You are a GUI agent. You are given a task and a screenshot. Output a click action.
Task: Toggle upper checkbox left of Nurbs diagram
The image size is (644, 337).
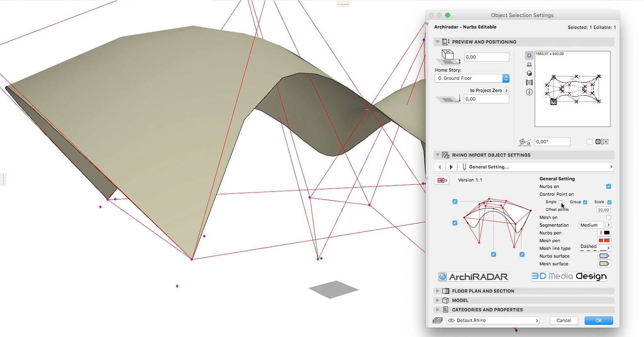tap(455, 201)
